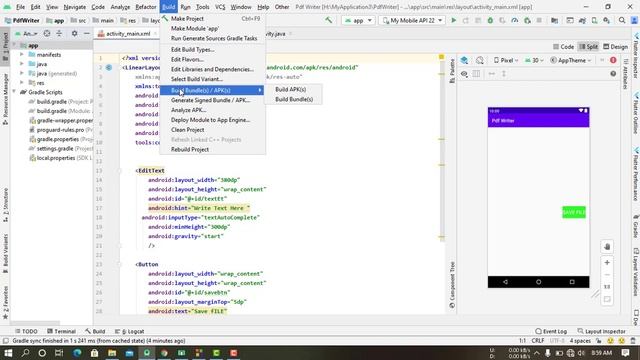
Task: Click the 1:1 zoom to actual size icon
Action: (x=607, y=287)
